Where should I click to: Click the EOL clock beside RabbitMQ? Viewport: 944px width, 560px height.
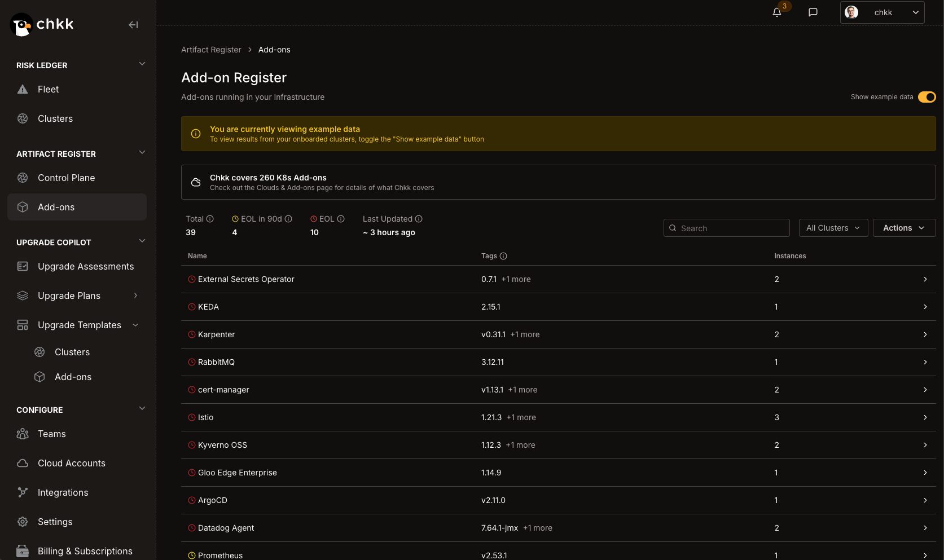point(192,362)
